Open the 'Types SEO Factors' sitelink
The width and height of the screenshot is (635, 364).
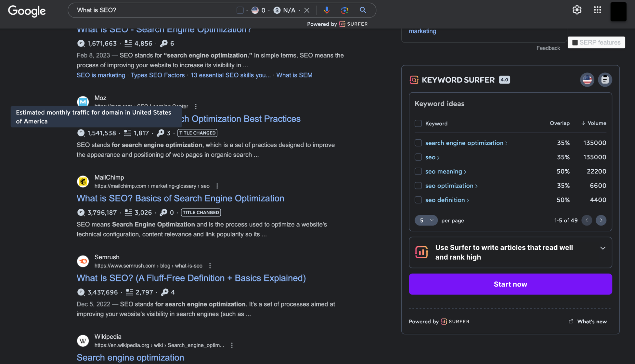pyautogui.click(x=158, y=75)
